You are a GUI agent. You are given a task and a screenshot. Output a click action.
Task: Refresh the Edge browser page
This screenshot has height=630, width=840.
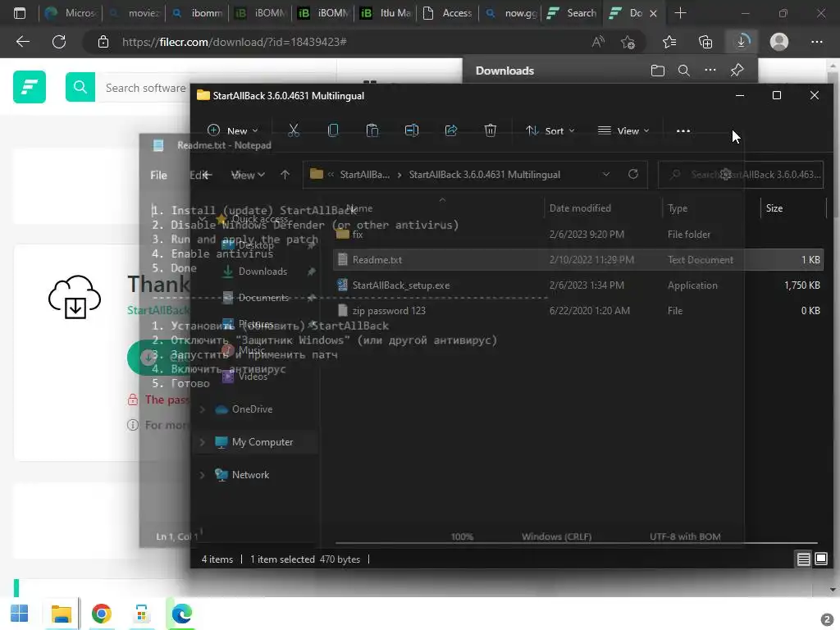(x=59, y=42)
